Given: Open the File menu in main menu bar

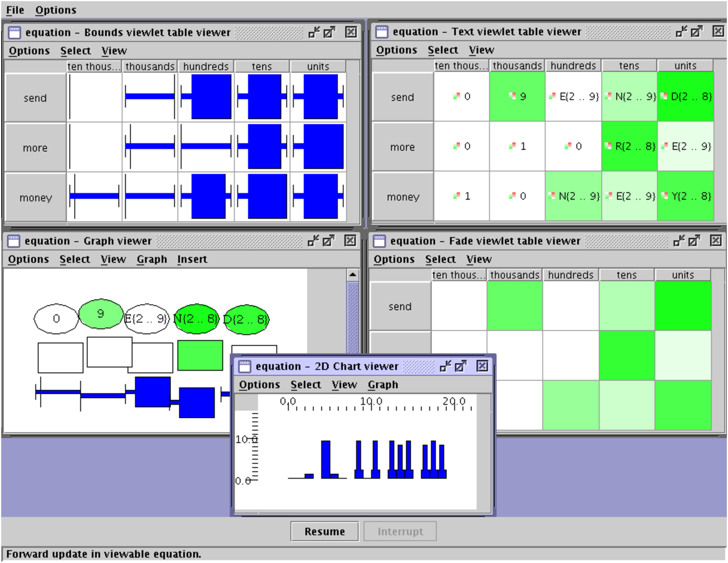Looking at the screenshot, I should (x=15, y=10).
